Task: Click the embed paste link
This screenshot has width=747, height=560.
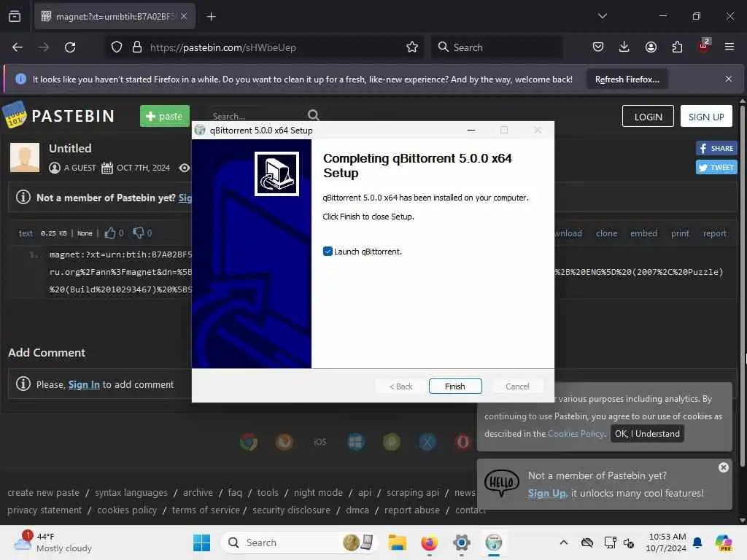Action: tap(643, 233)
